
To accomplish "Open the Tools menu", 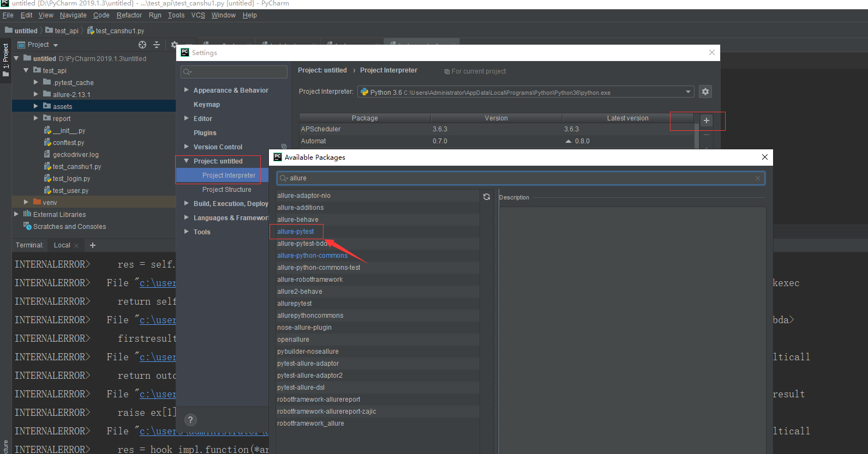I will tap(176, 15).
